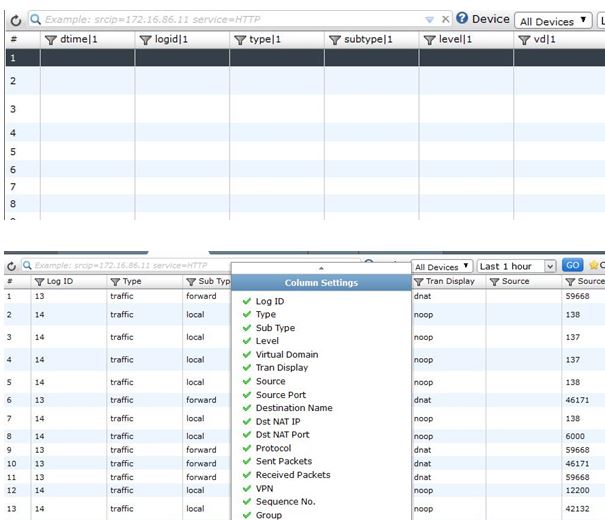Click the filter icon on the dtime|1 column

pos(52,40)
